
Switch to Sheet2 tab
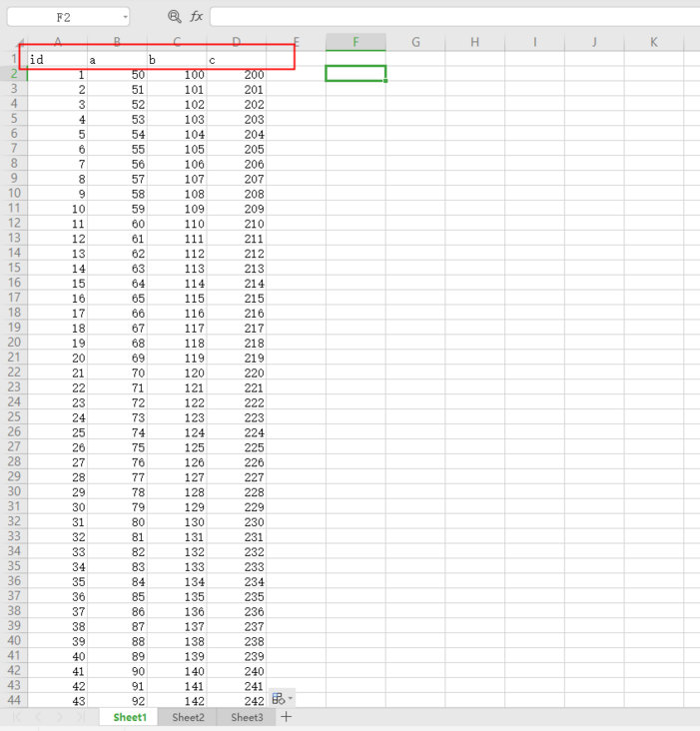(x=188, y=717)
